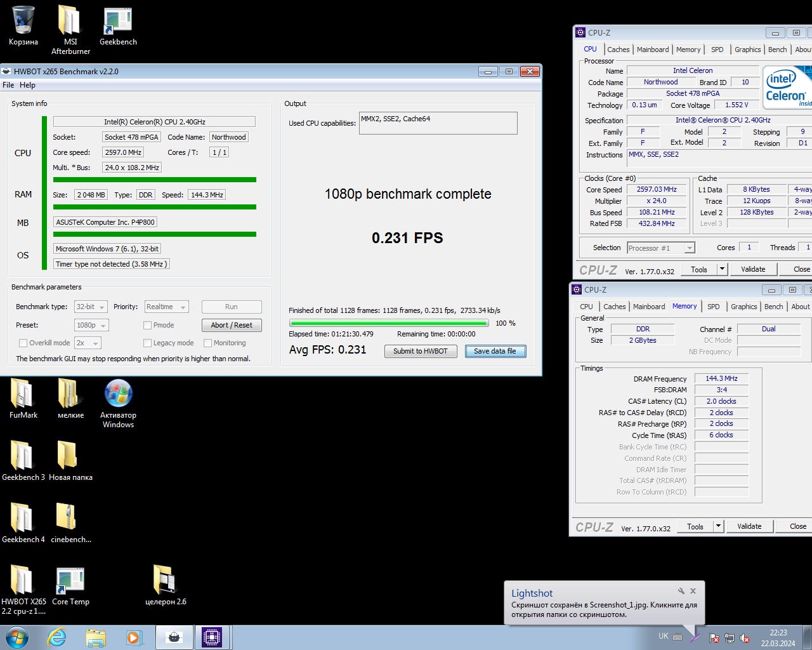Expand Tools dropdown arrow in upper CPU-Z
This screenshot has height=650, width=812.
[722, 269]
